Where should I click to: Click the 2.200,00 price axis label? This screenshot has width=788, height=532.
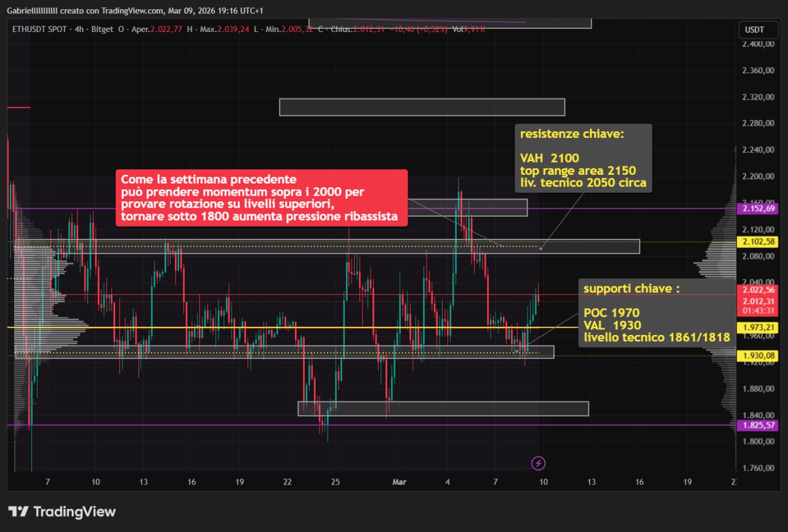click(757, 177)
